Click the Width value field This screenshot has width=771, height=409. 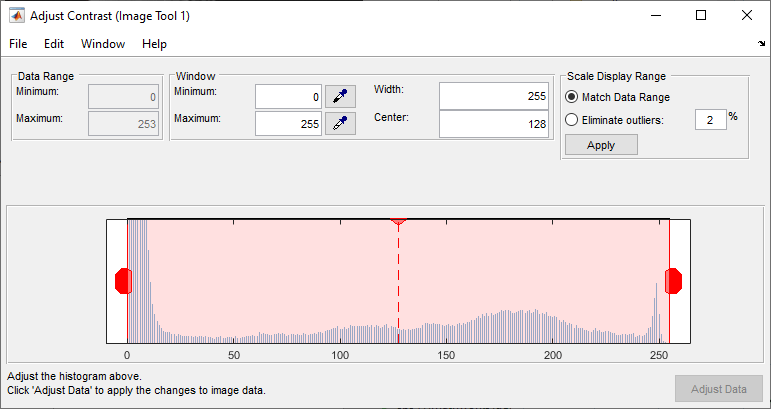(494, 97)
